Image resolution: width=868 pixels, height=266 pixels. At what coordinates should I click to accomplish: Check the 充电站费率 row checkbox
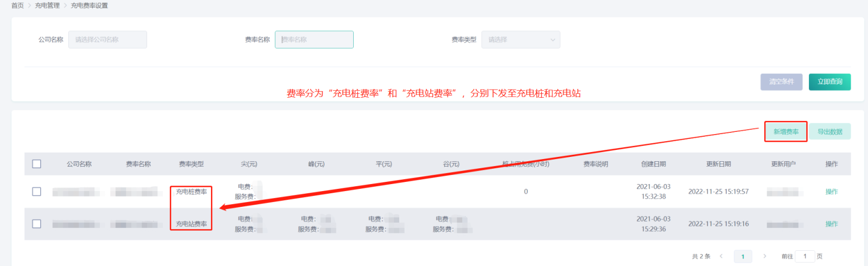click(37, 224)
